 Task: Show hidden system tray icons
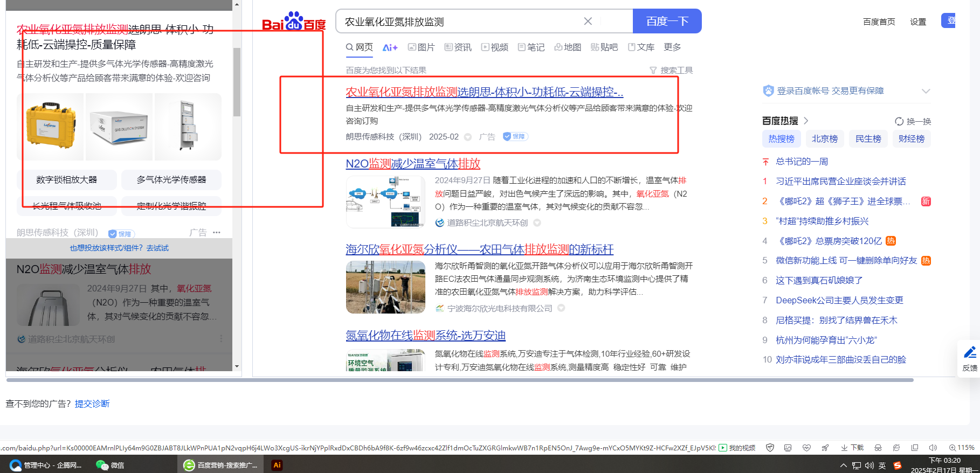coord(843,465)
